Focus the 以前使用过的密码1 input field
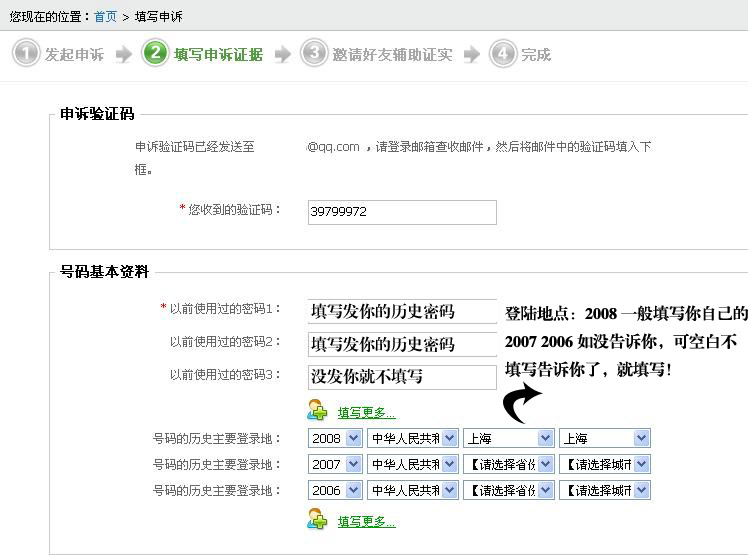The width and height of the screenshot is (748, 555). 402,312
